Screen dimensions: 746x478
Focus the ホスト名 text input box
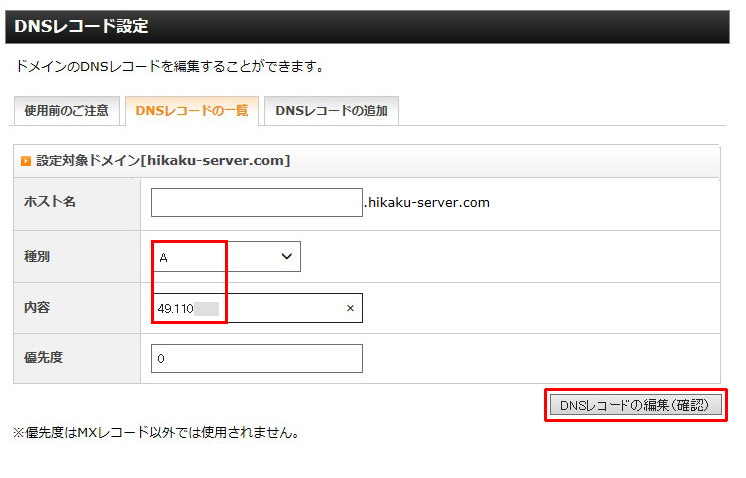[256, 203]
